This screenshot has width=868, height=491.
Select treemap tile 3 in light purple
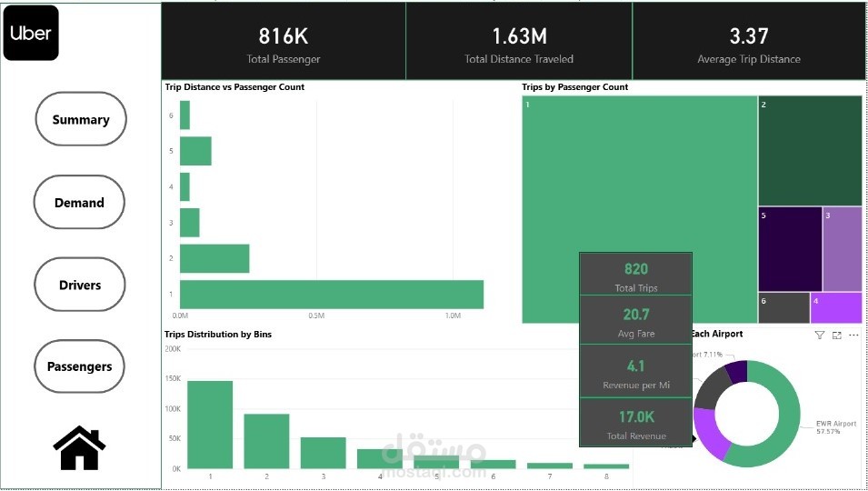coord(843,249)
